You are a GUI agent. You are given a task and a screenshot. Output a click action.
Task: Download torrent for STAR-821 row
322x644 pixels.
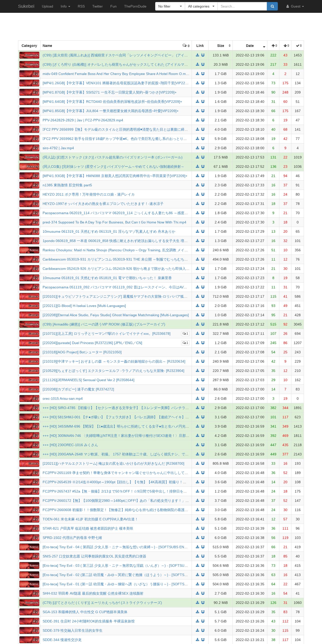tap(197, 528)
